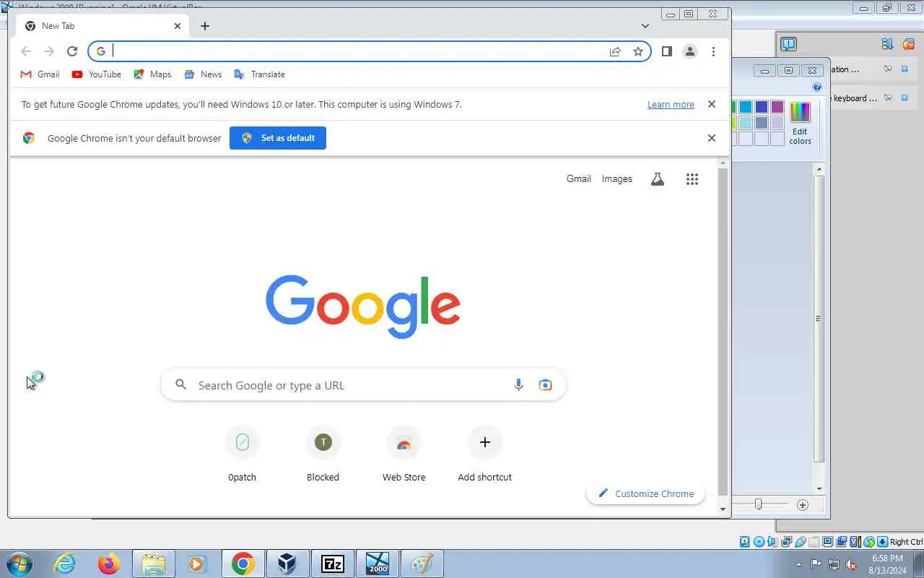The height and width of the screenshot is (578, 924).
Task: Click VirtualBox network status icon
Action: point(787,542)
